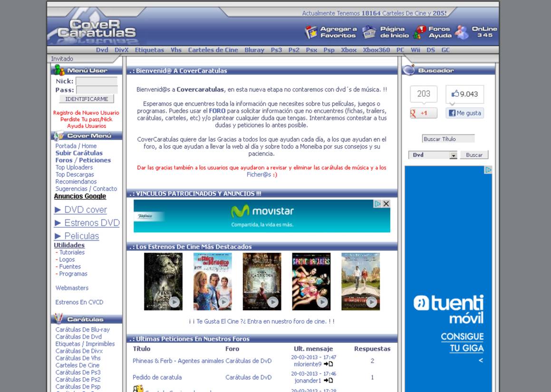Open the Dvd navigation tab

click(x=102, y=50)
